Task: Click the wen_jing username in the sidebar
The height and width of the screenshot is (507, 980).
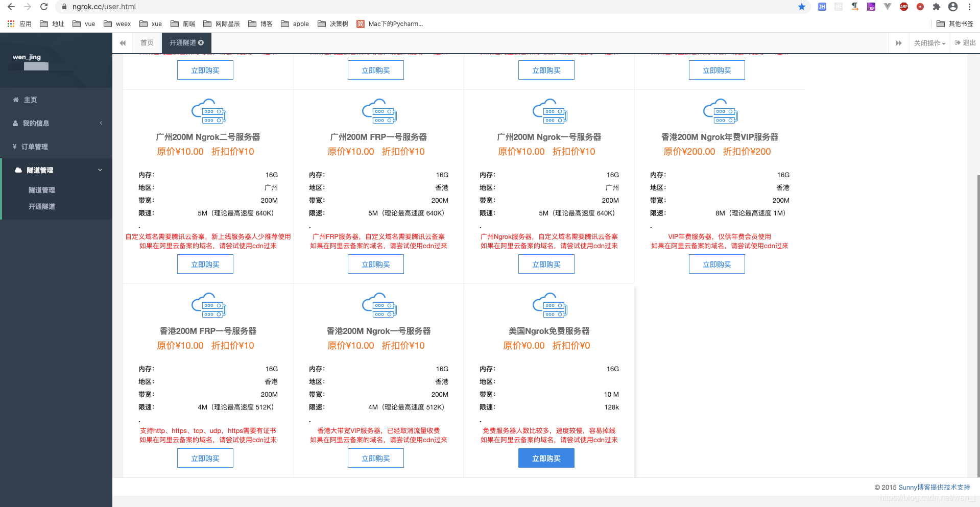Action: point(27,57)
